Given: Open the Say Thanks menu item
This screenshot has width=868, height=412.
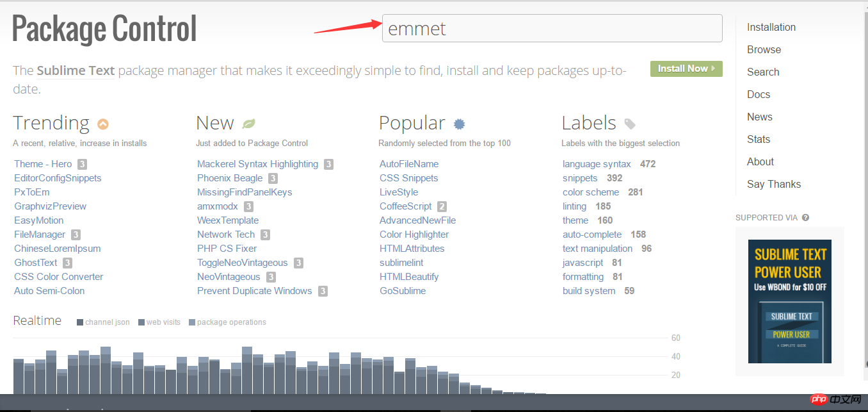Looking at the screenshot, I should tap(774, 184).
